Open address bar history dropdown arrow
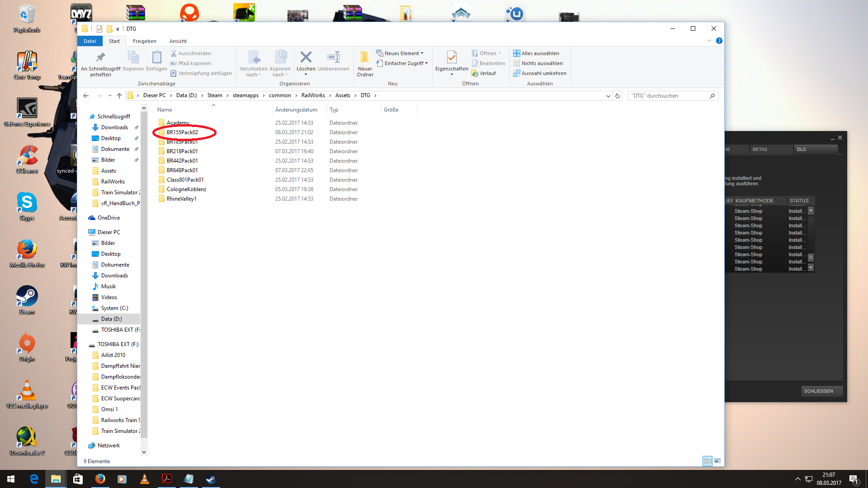The width and height of the screenshot is (868, 488). click(x=608, y=96)
